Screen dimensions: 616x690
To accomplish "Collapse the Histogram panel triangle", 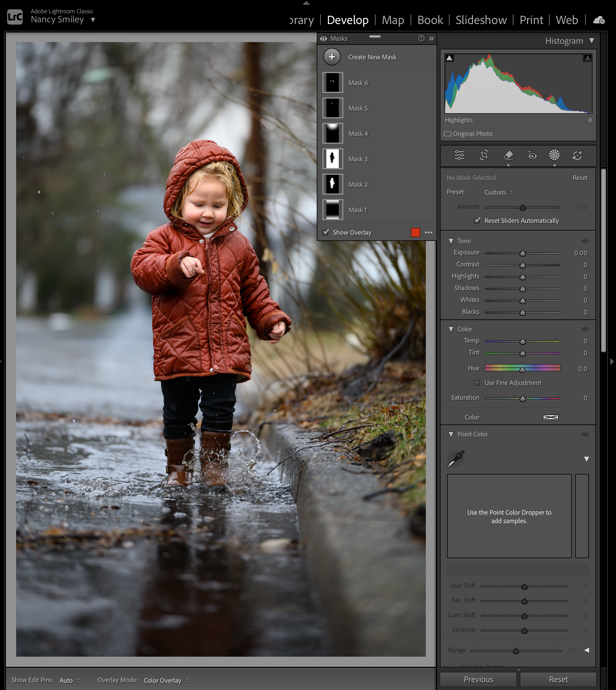I will click(x=592, y=41).
